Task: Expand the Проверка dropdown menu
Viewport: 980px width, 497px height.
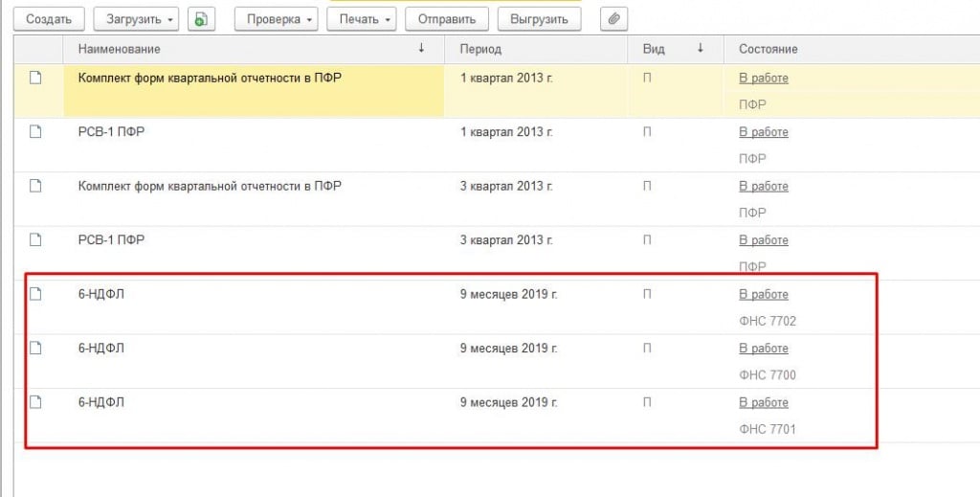Action: click(276, 19)
